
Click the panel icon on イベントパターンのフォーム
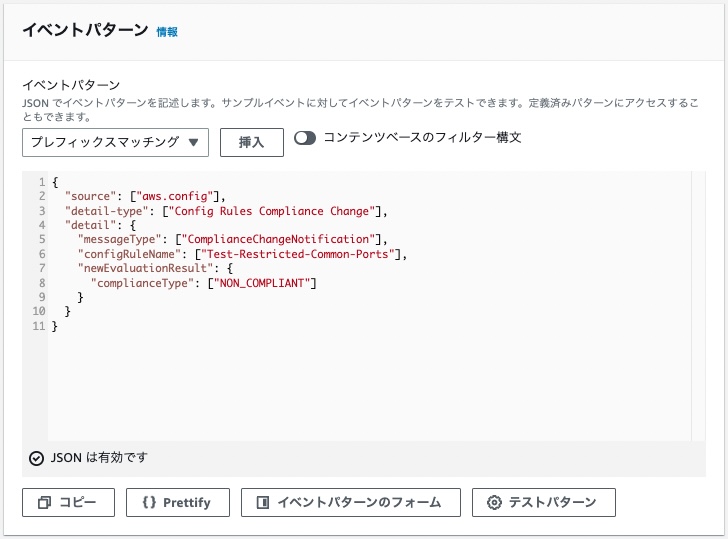tap(263, 502)
